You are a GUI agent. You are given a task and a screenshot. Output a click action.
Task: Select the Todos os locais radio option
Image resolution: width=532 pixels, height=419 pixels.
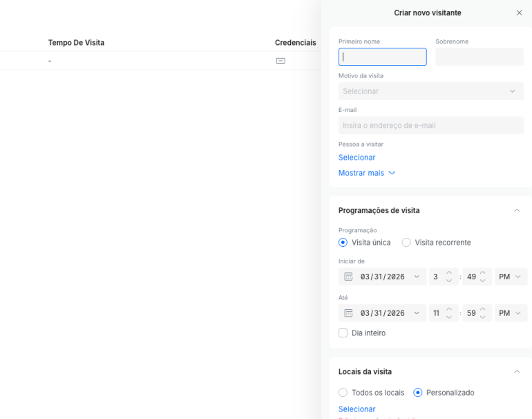(x=343, y=393)
